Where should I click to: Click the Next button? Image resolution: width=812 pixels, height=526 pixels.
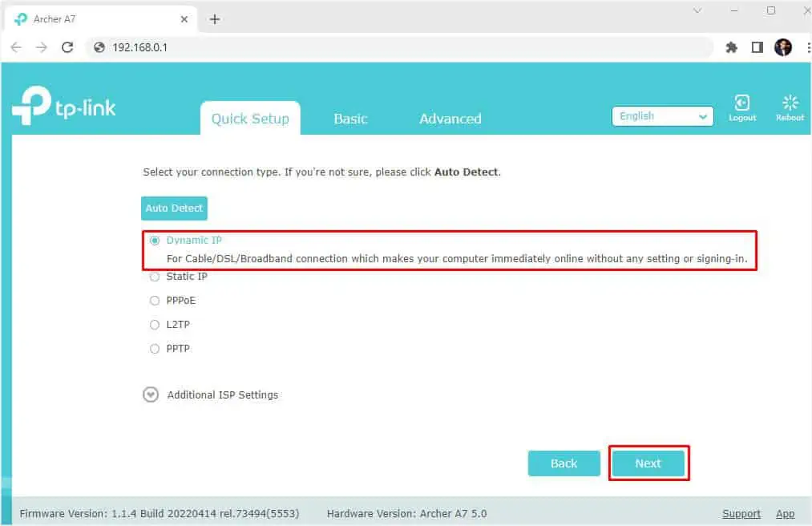tap(648, 463)
